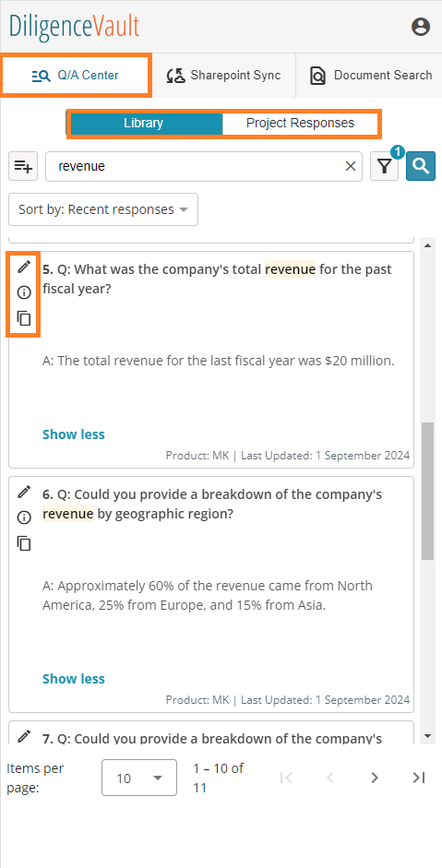Edit question 6 with pencil icon
Screen dimensions: 442x868
(23, 492)
